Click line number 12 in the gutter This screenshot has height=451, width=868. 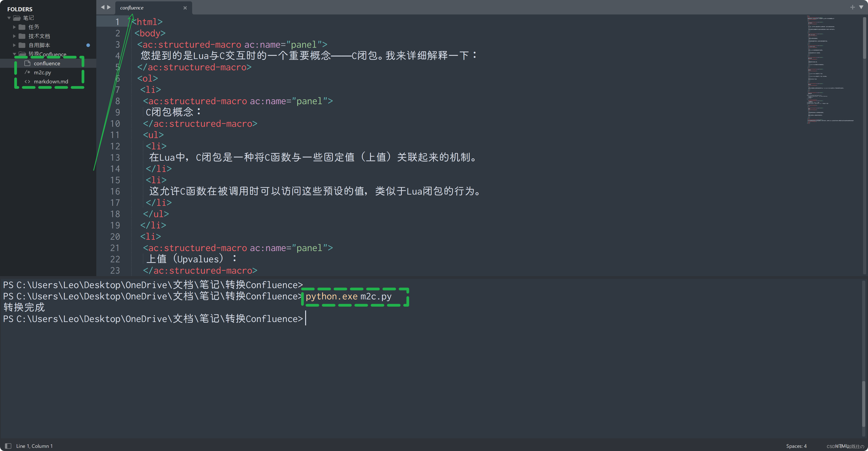[115, 146]
